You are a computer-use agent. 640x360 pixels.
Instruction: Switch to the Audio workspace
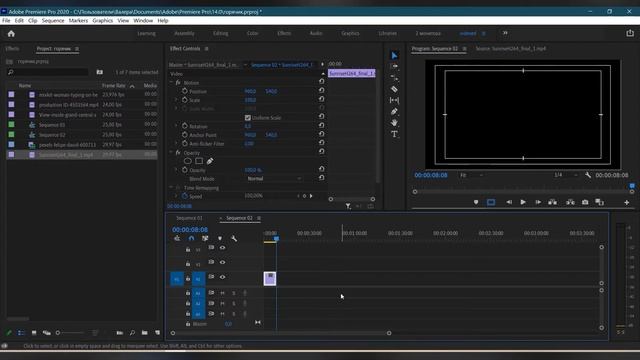pyautogui.click(x=316, y=33)
